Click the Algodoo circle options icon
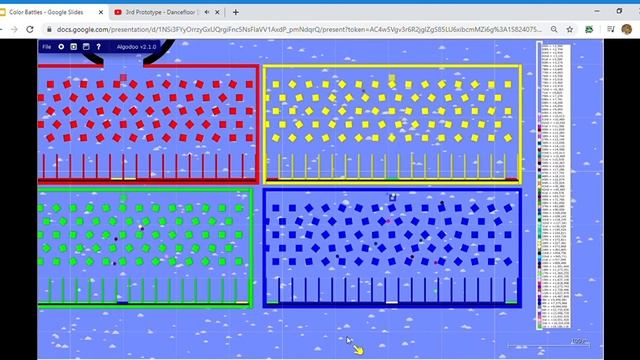 pyautogui.click(x=61, y=47)
